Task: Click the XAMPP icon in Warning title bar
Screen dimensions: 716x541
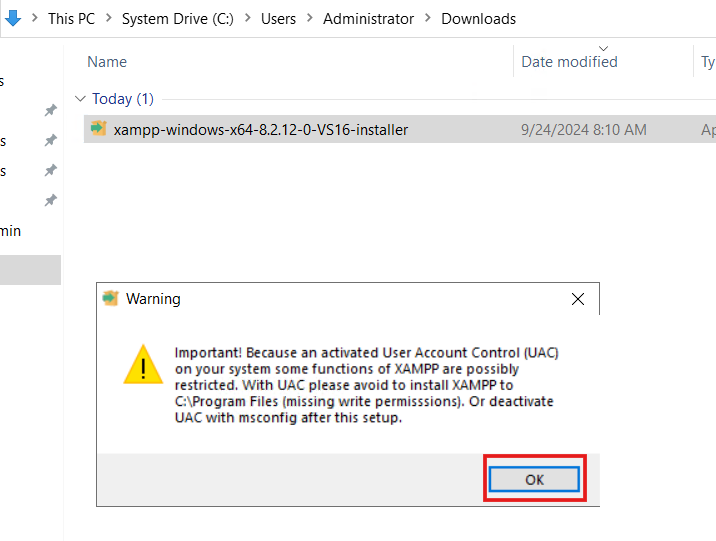Action: pyautogui.click(x=111, y=299)
